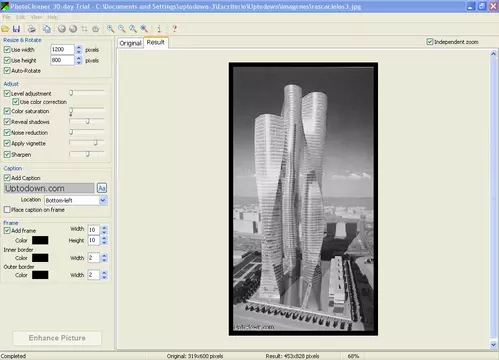Click the Use width value field 1200
This screenshot has width=499, height=360.
(x=62, y=49)
